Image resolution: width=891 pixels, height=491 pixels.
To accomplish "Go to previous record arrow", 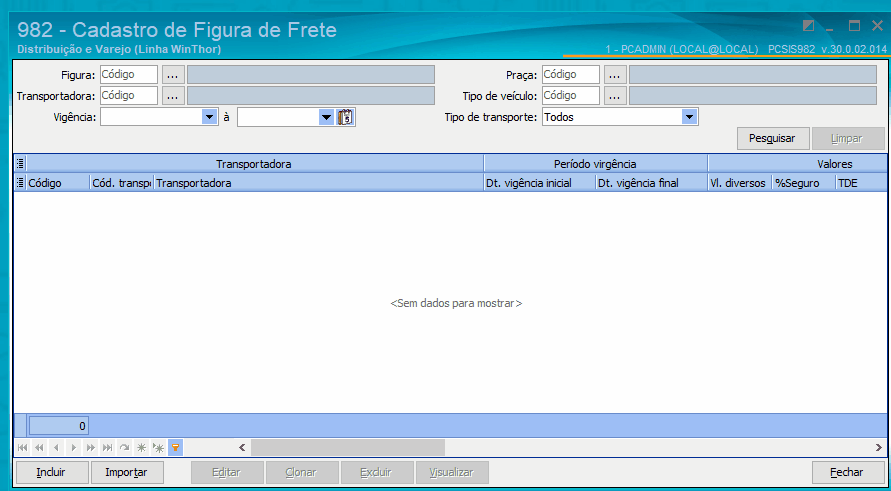I will [56, 448].
